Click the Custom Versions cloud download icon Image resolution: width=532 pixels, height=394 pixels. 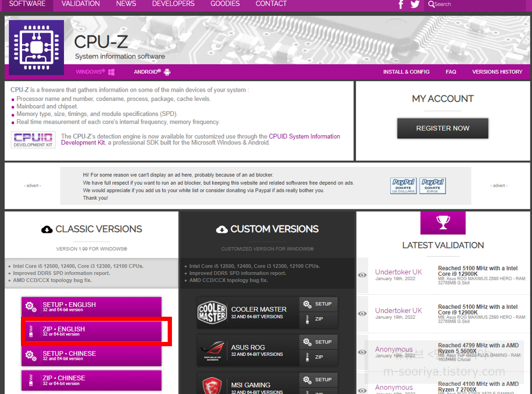pos(222,229)
